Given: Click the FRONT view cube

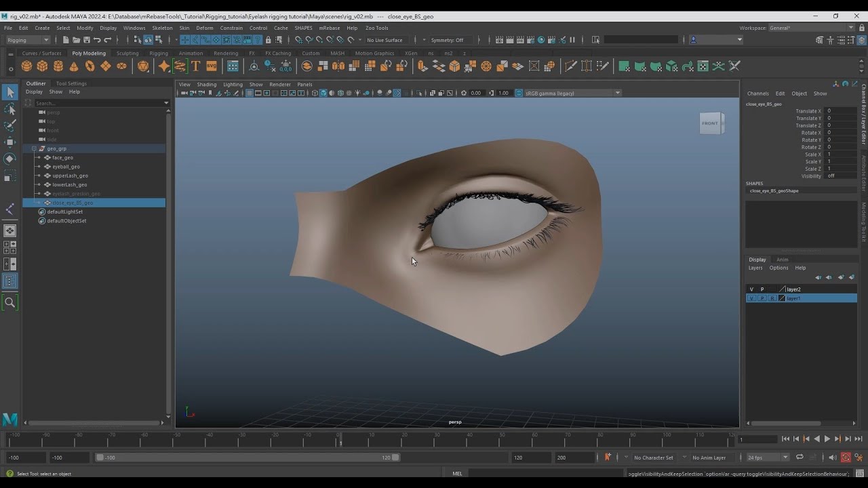Looking at the screenshot, I should click(x=711, y=123).
